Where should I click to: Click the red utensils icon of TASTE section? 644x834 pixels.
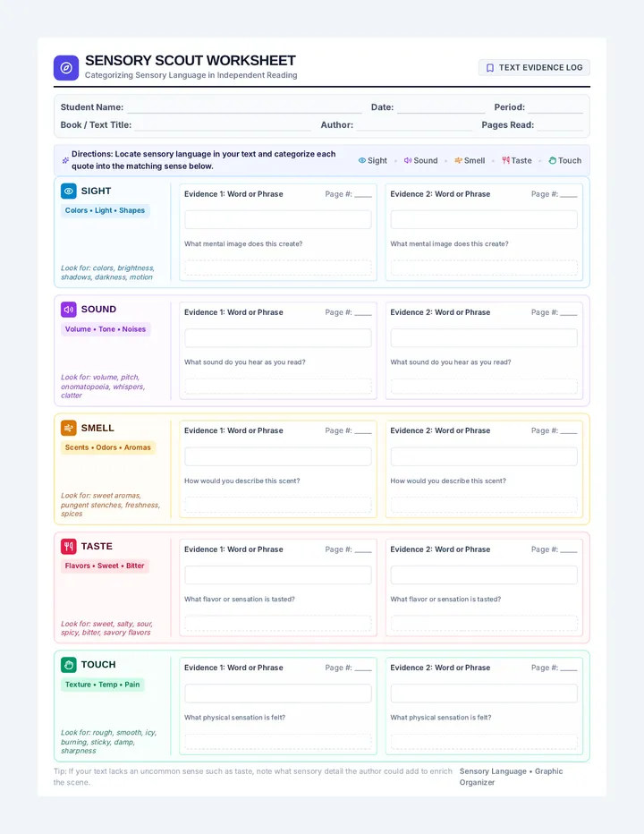69,546
